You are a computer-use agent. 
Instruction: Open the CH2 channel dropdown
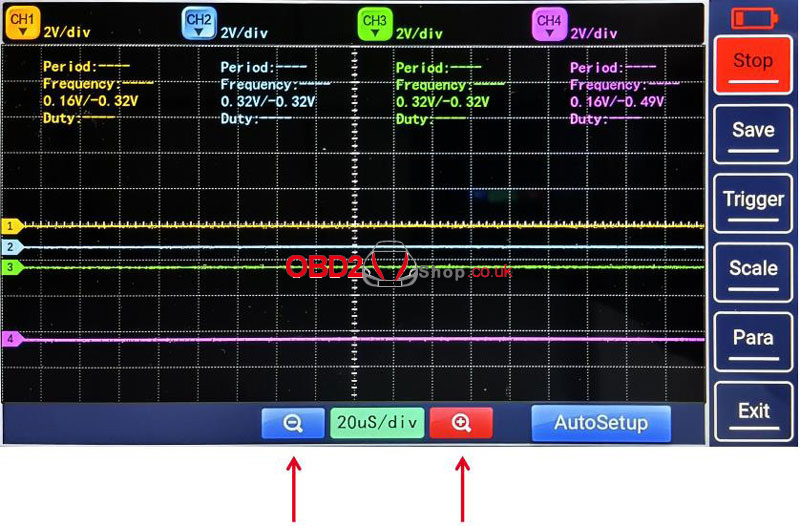pos(199,24)
